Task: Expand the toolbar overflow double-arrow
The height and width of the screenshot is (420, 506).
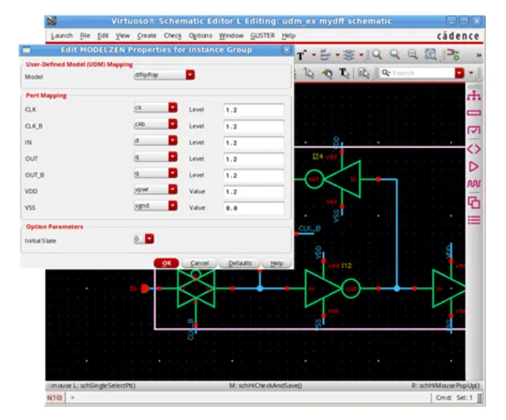Action: [479, 56]
